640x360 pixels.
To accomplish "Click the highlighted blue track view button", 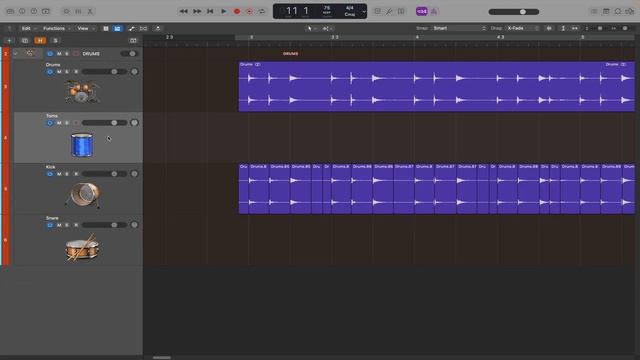I will coord(118,28).
